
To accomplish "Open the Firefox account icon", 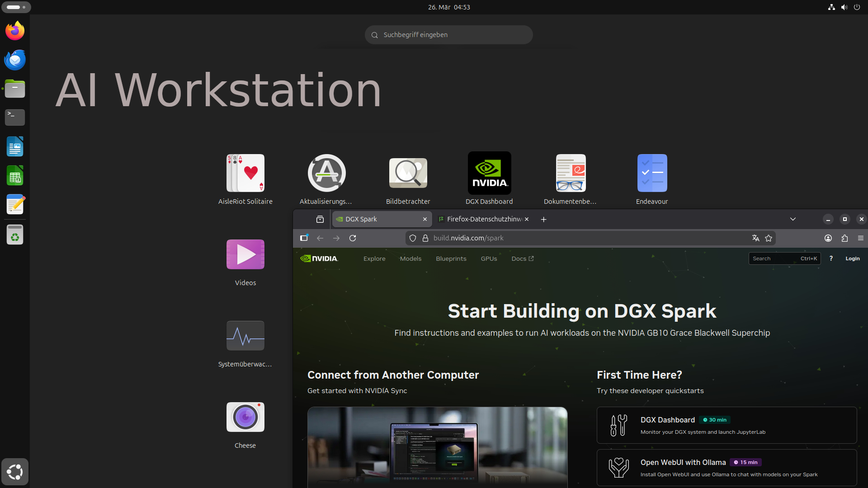I will click(828, 238).
